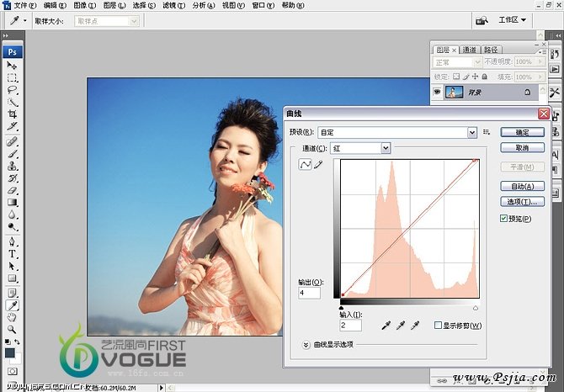The height and width of the screenshot is (392, 564).
Task: Pick the black point eyedropper
Action: 384,325
